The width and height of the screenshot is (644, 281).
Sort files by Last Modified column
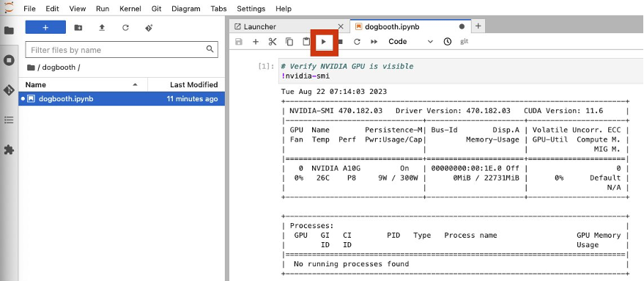[187, 85]
